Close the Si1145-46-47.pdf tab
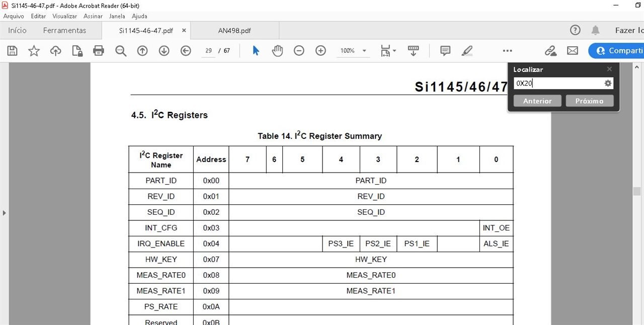Viewport: 644px width, 325px height. coord(184,30)
